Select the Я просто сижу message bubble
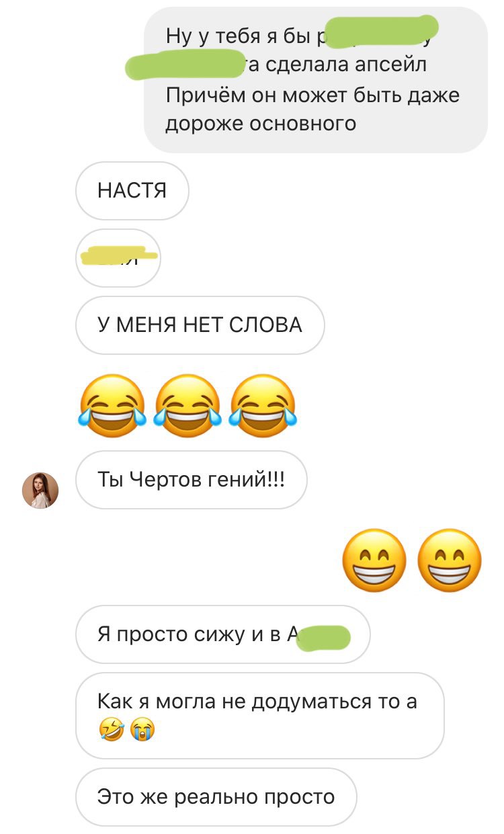 pyautogui.click(x=223, y=634)
